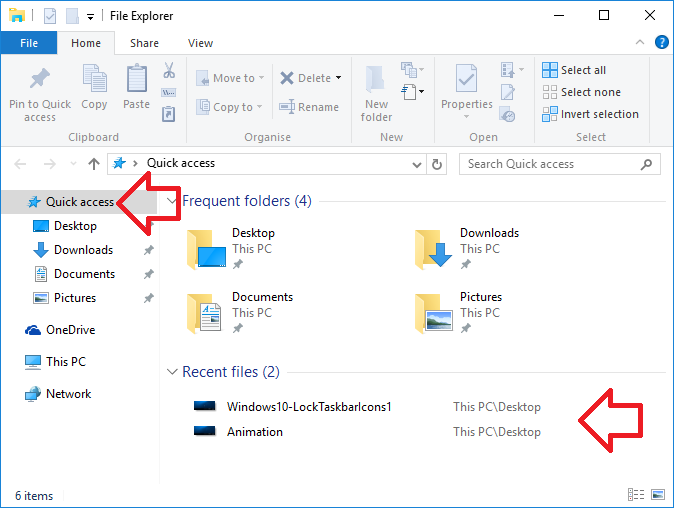Click the Up one level arrow
Image resolution: width=674 pixels, height=508 pixels.
(x=94, y=164)
